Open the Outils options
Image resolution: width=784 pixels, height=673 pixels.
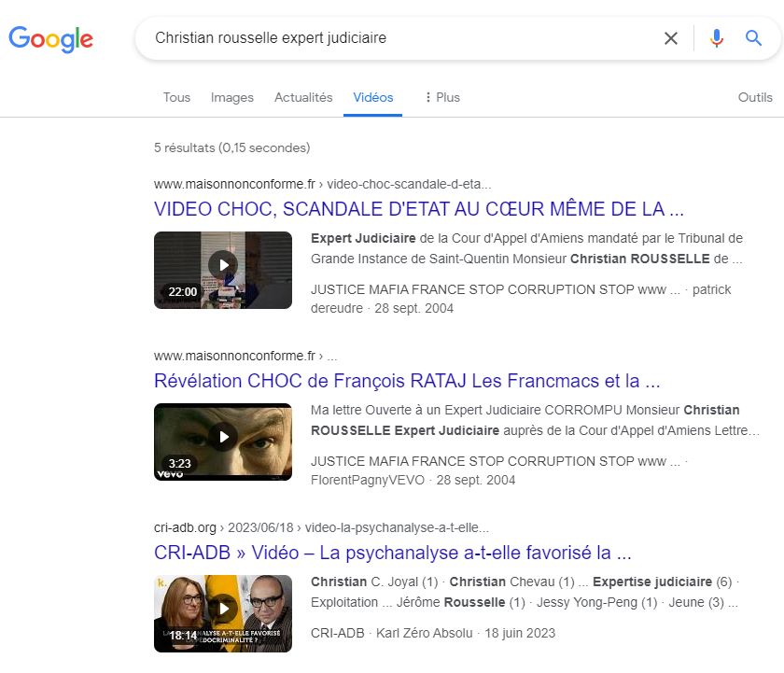pyautogui.click(x=755, y=97)
